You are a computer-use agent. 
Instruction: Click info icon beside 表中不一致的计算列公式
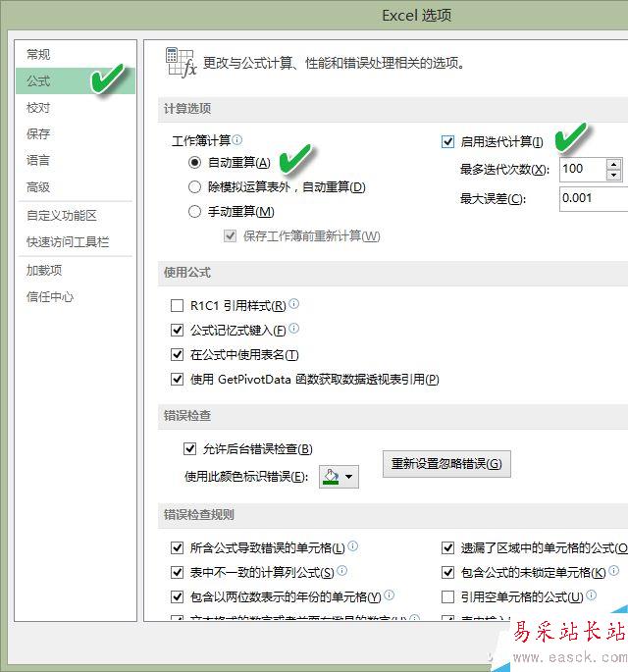[341, 570]
